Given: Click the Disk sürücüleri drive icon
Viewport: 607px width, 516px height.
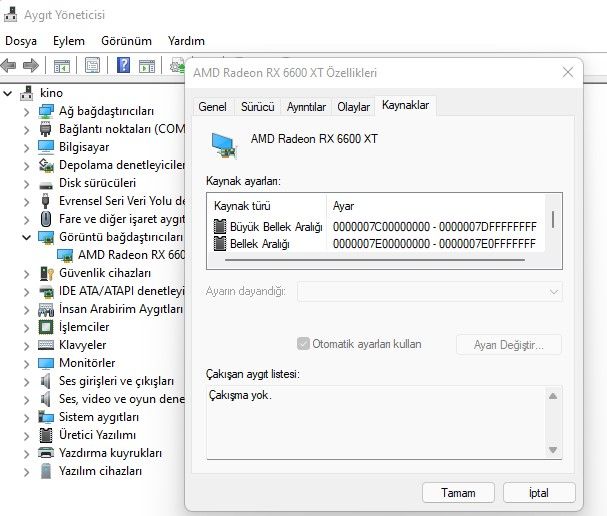Looking at the screenshot, I should [46, 185].
